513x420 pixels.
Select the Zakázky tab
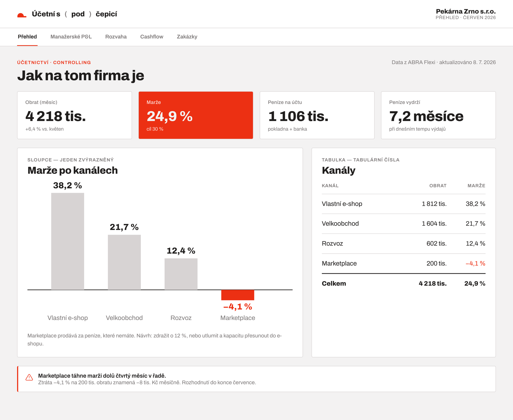[187, 37]
